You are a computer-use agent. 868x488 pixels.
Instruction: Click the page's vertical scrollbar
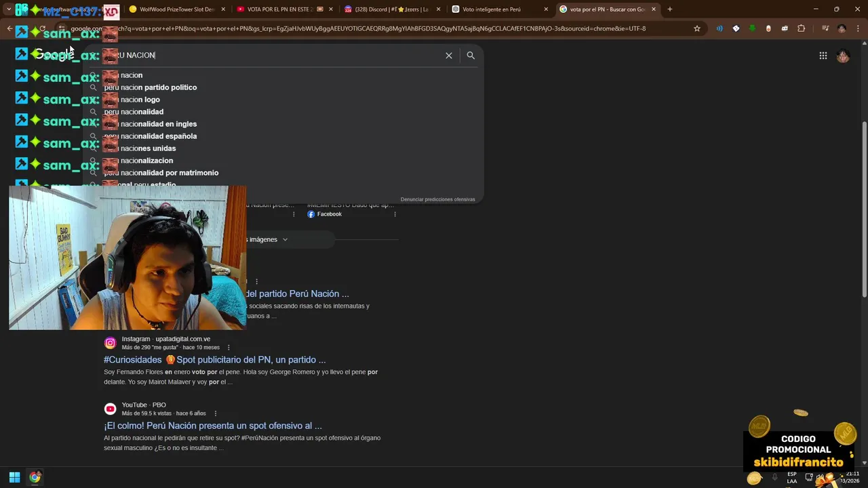click(x=864, y=209)
